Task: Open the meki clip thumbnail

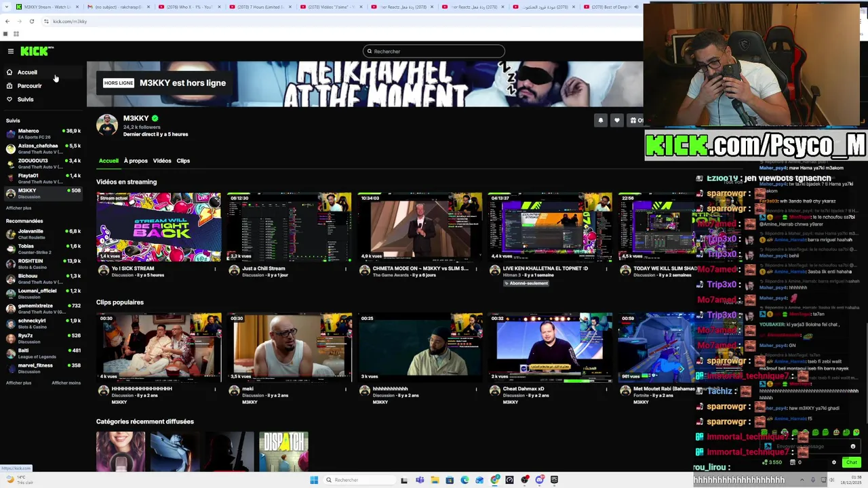Action: click(x=289, y=347)
